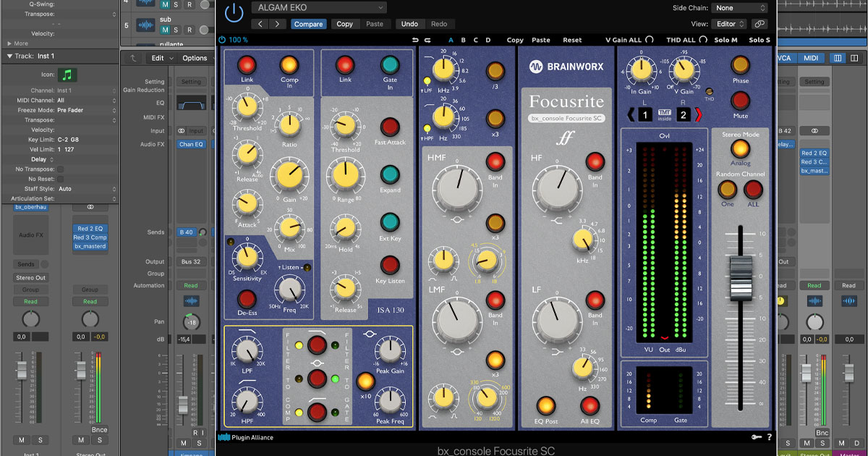Click the Solo M button

click(x=726, y=40)
